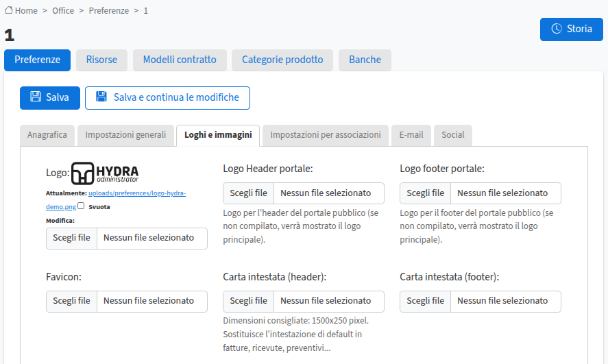Click the floppy disk icon on Salva
The image size is (608, 364).
point(36,97)
